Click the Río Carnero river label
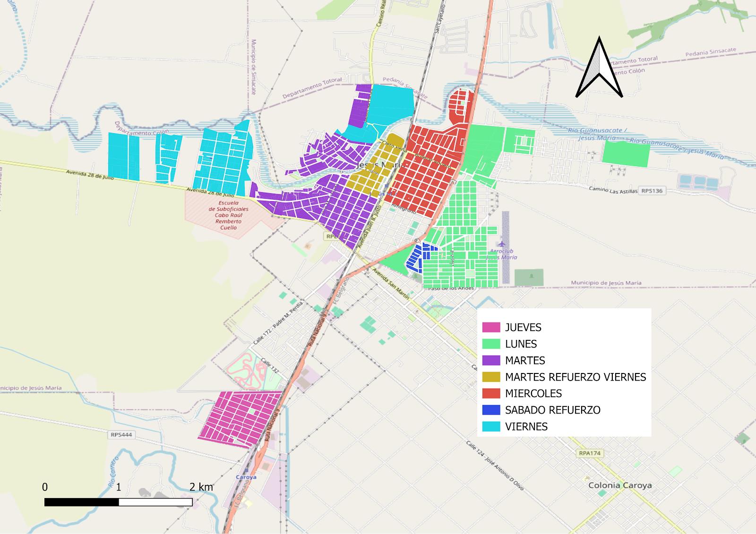The height and width of the screenshot is (534, 756). (113, 472)
